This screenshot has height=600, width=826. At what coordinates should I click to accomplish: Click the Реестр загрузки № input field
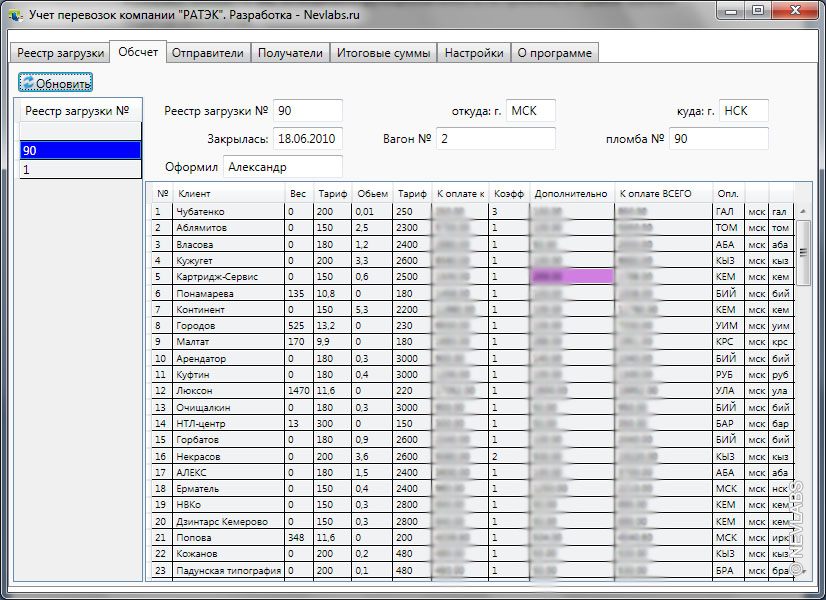coord(308,111)
